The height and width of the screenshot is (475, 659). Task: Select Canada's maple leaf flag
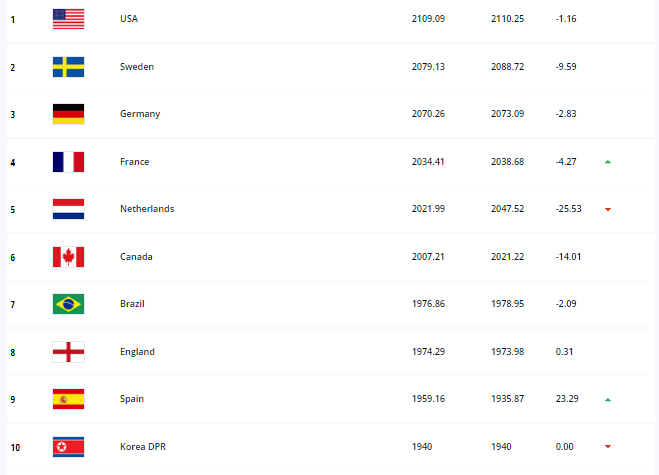(69, 257)
